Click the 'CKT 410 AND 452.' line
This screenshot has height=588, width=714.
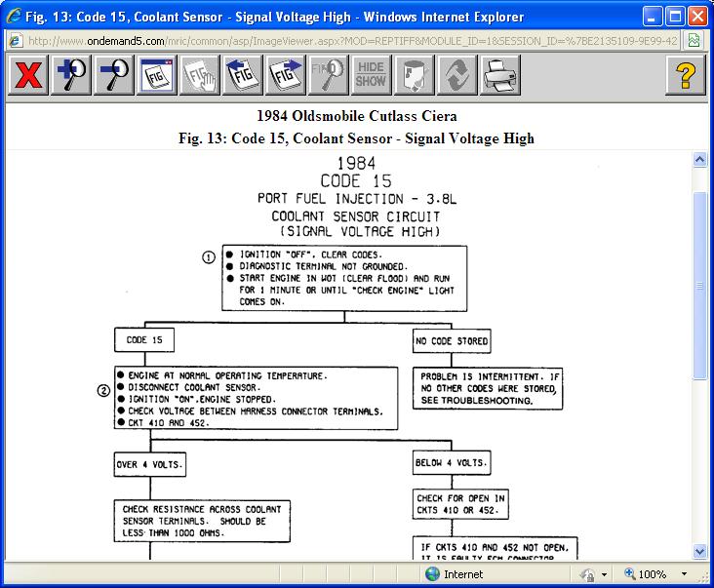point(169,423)
